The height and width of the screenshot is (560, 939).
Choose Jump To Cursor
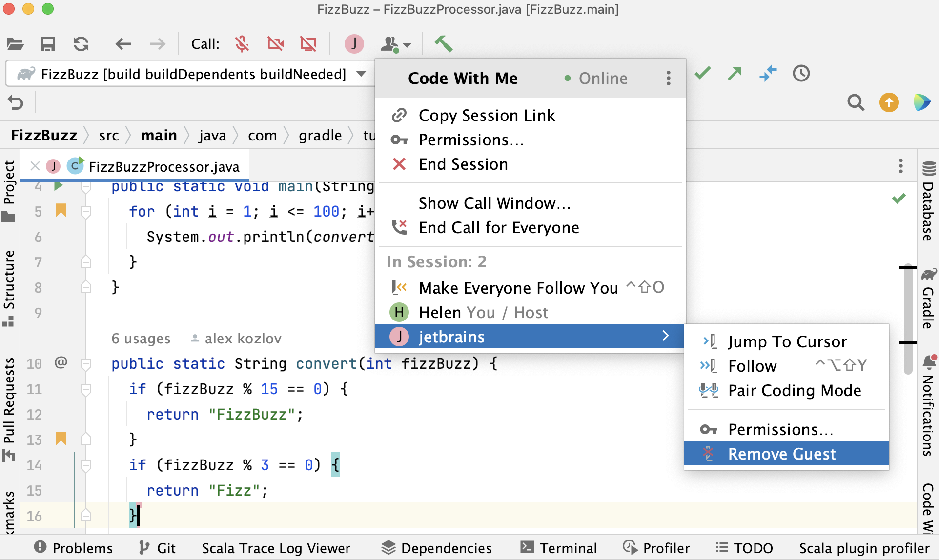(x=787, y=341)
